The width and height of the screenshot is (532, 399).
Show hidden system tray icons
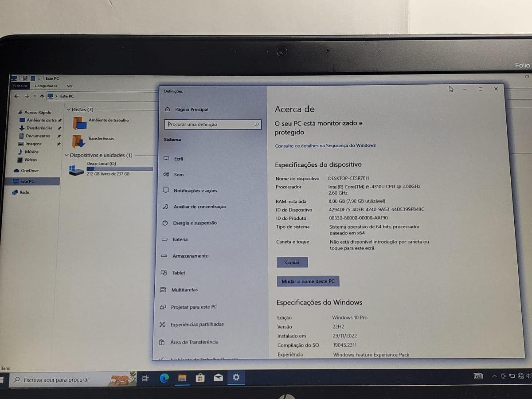(x=494, y=376)
